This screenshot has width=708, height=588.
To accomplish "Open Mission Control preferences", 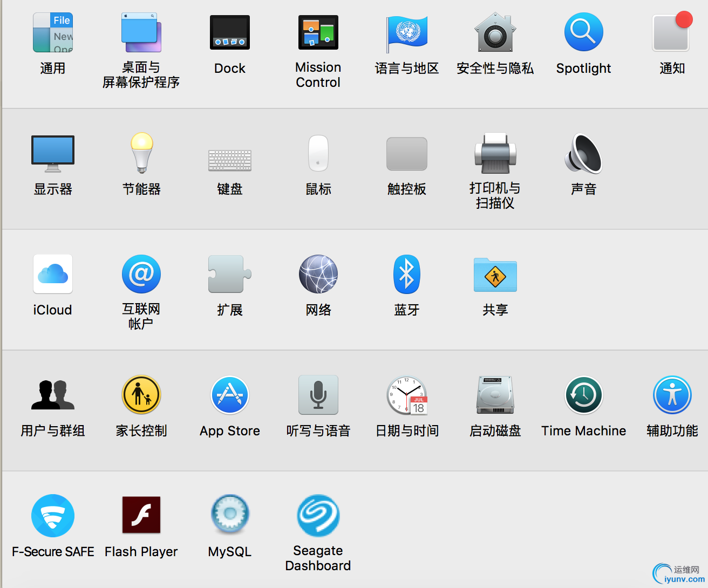I will click(318, 32).
